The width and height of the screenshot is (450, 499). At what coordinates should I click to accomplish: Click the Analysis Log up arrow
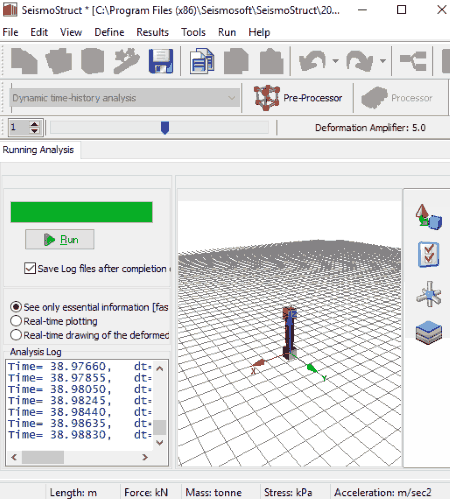click(160, 369)
